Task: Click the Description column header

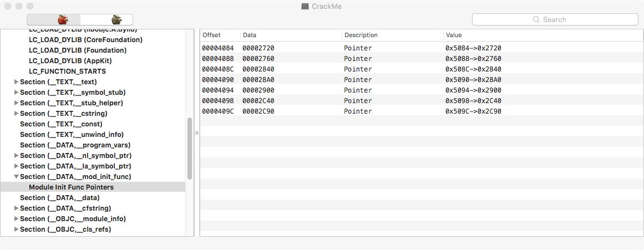Action: 392,35
